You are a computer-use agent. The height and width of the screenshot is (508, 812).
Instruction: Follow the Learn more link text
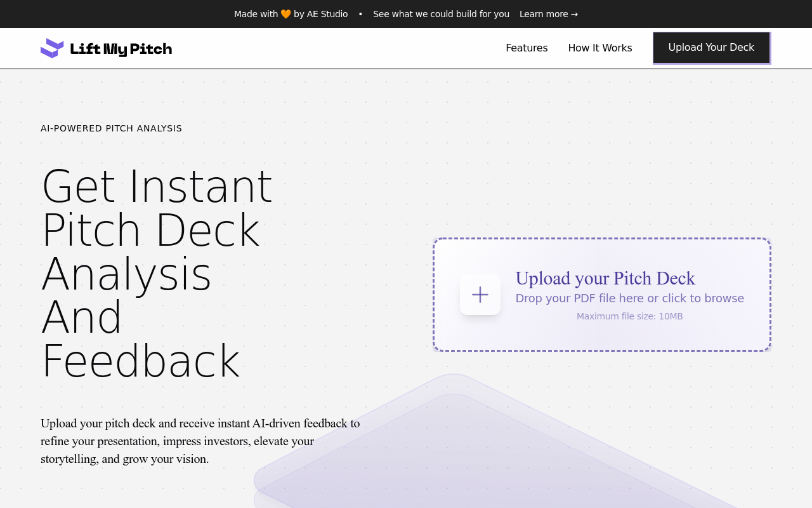[544, 14]
